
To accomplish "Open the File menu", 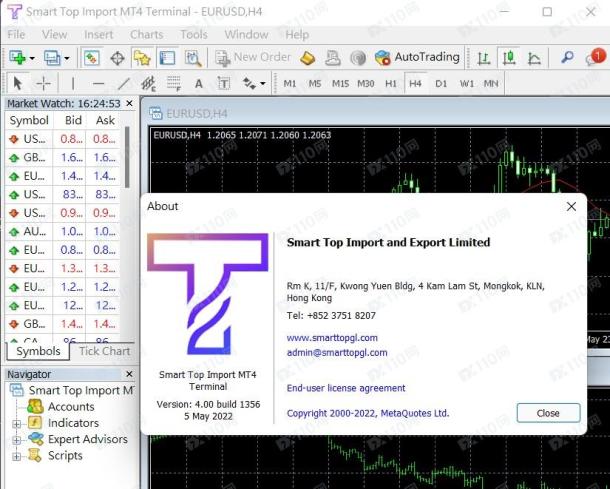I will point(16,34).
